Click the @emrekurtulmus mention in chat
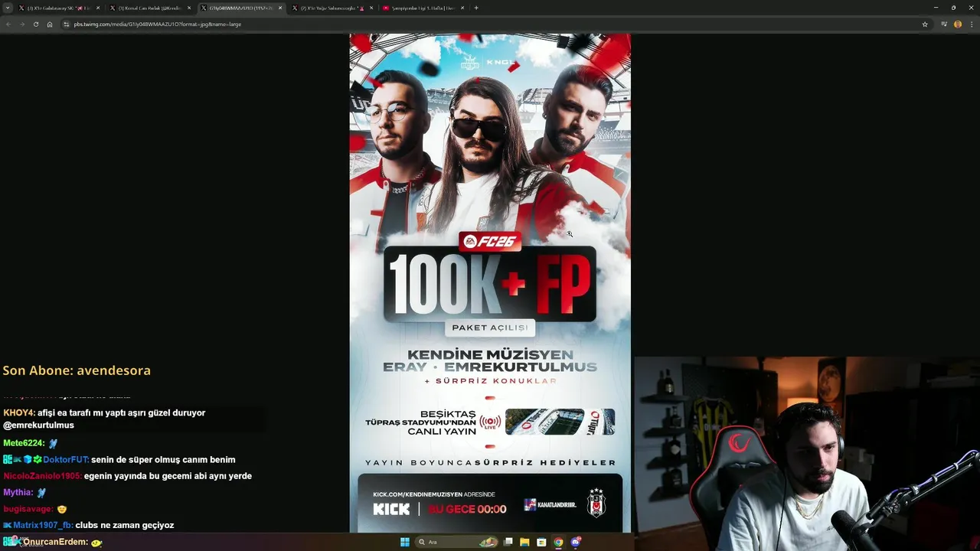 pos(38,425)
